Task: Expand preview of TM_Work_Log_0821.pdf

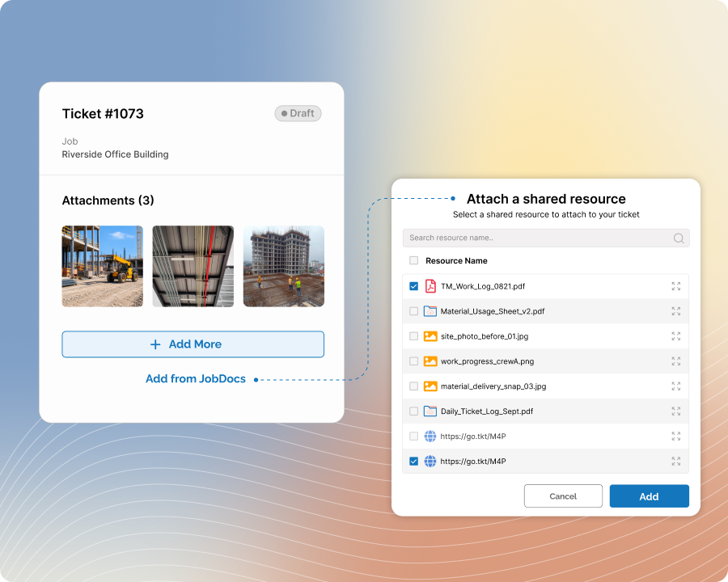Action: [676, 286]
